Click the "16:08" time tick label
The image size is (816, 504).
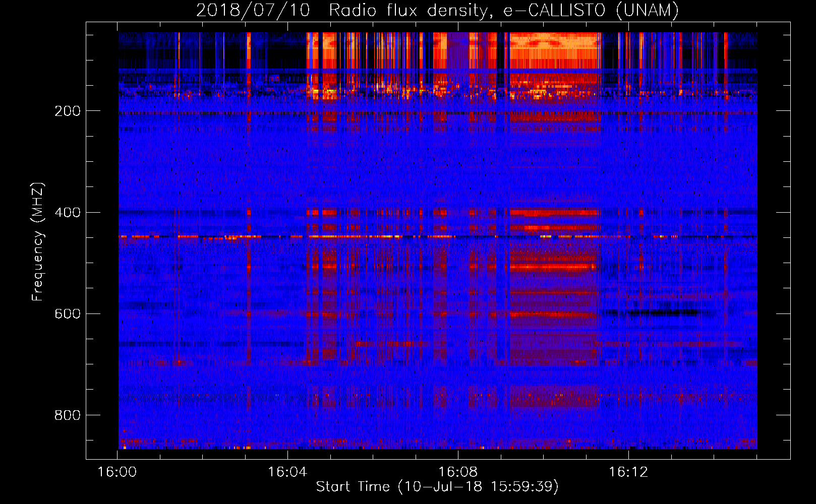coord(458,472)
